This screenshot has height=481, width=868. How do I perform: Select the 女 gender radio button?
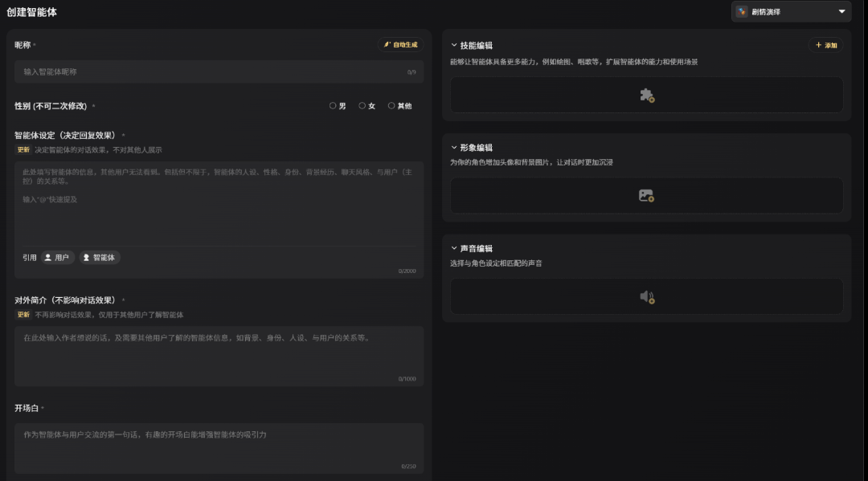[362, 106]
